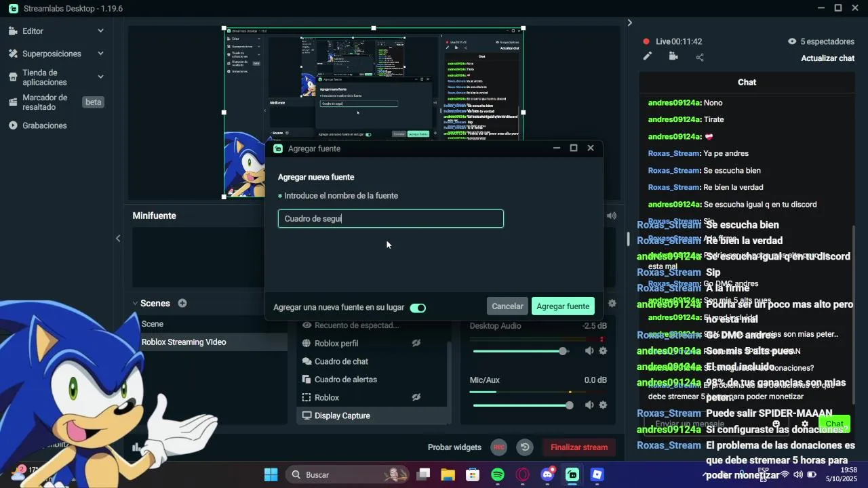Open File Explorer from taskbar
Viewport: 868px width, 488px height.
click(x=448, y=474)
